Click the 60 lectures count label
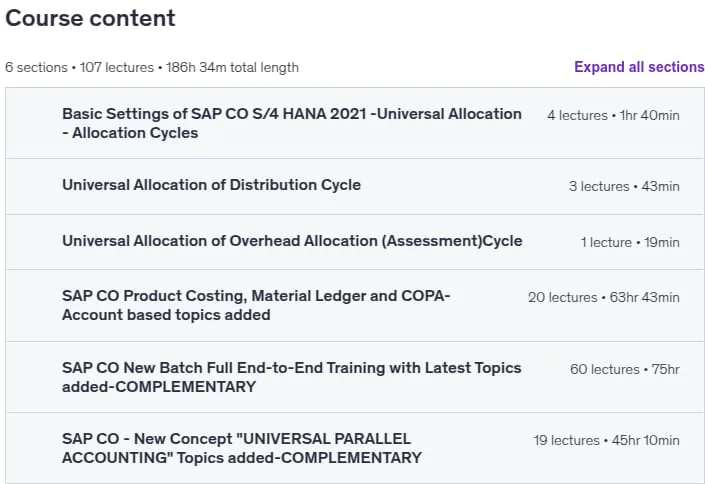 tap(605, 369)
